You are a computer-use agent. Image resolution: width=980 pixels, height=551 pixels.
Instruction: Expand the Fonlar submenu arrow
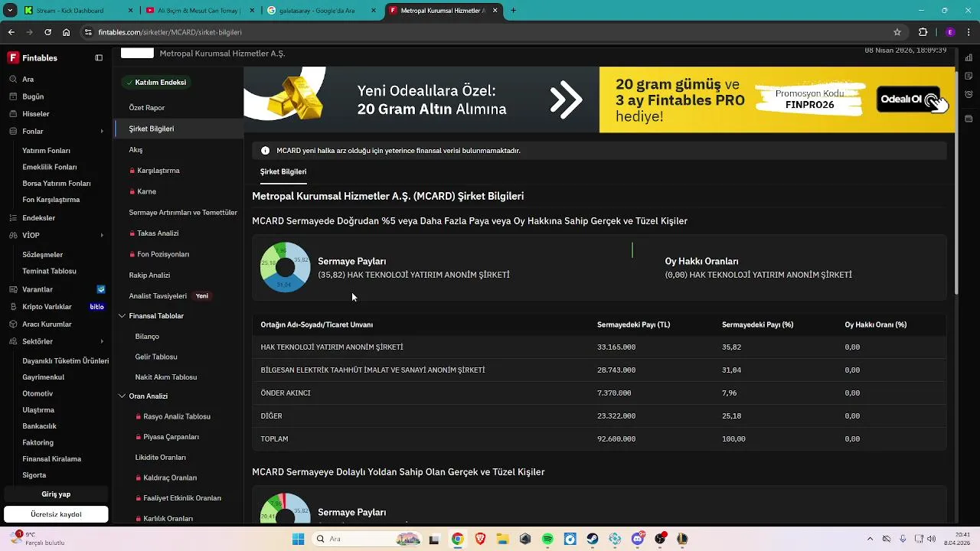click(x=102, y=132)
